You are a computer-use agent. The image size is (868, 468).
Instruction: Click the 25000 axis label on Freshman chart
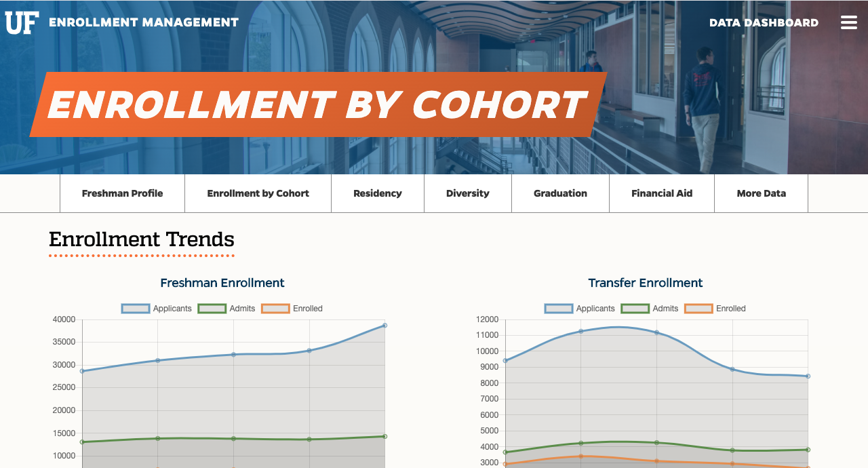[64, 388]
